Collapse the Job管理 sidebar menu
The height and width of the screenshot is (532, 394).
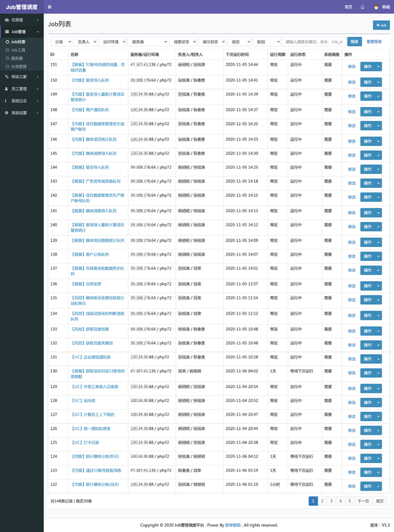pos(22,32)
